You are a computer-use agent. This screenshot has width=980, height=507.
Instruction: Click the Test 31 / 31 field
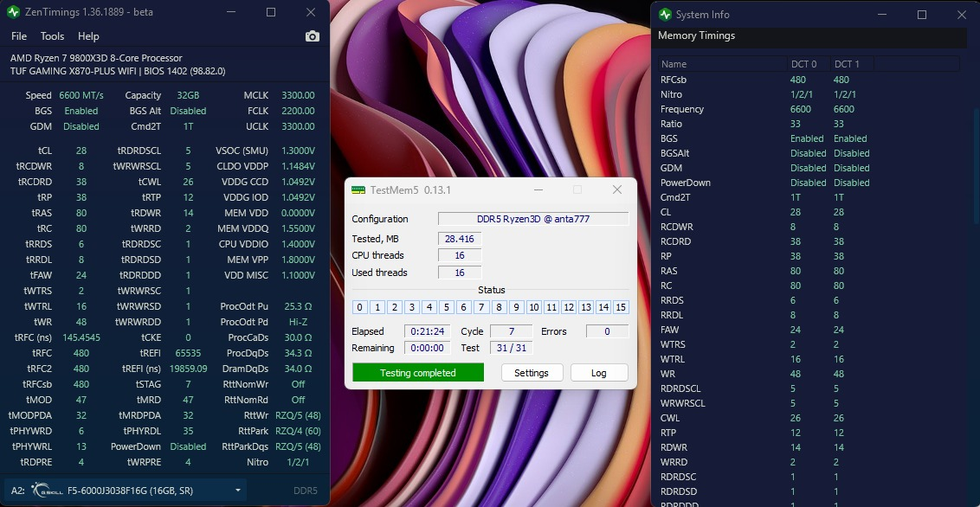(x=512, y=349)
